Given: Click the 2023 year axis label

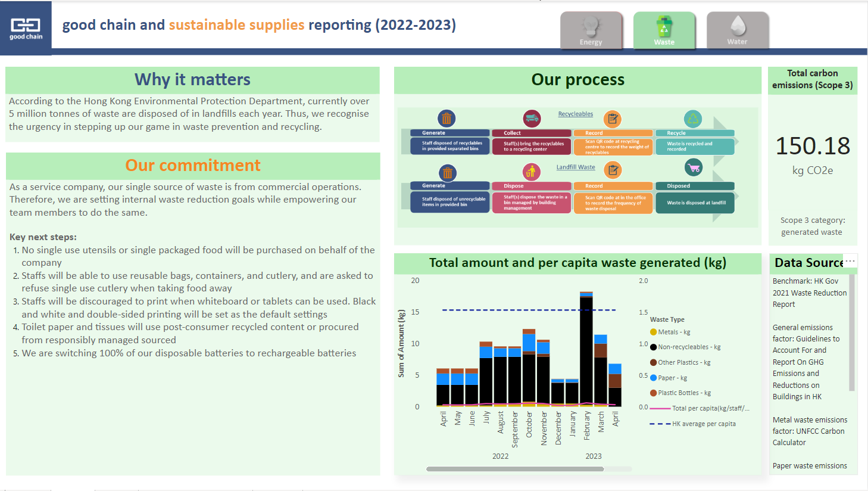Looking at the screenshot, I should pos(594,456).
